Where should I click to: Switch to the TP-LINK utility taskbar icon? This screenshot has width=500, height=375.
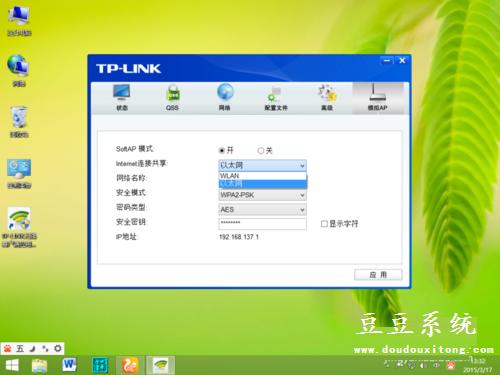(x=161, y=366)
